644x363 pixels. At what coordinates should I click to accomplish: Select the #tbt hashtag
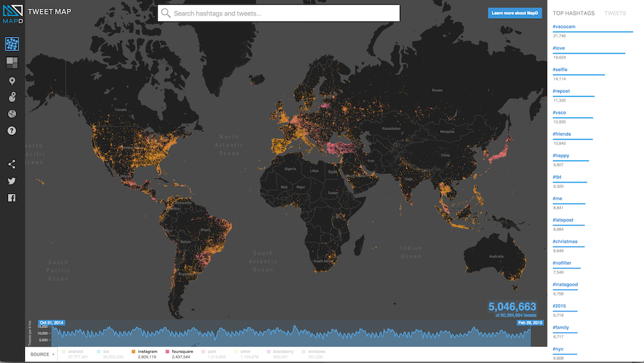click(x=557, y=177)
